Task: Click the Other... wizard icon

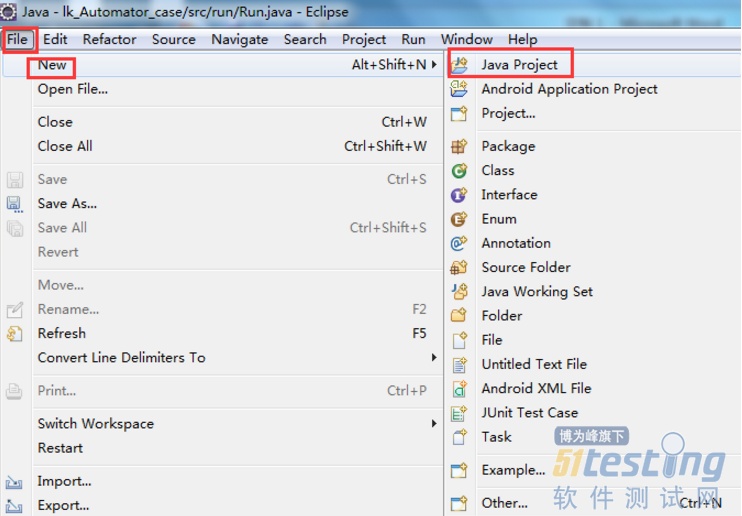Action: tap(459, 503)
